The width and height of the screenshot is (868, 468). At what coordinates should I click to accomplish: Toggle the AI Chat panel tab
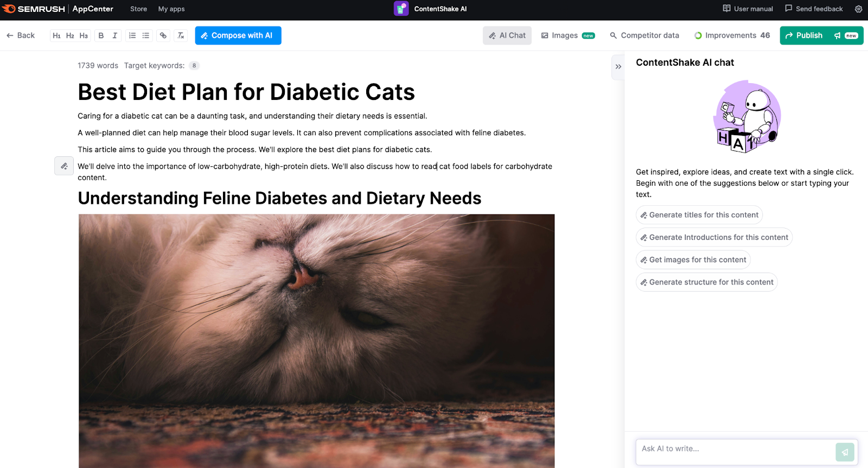click(x=507, y=36)
